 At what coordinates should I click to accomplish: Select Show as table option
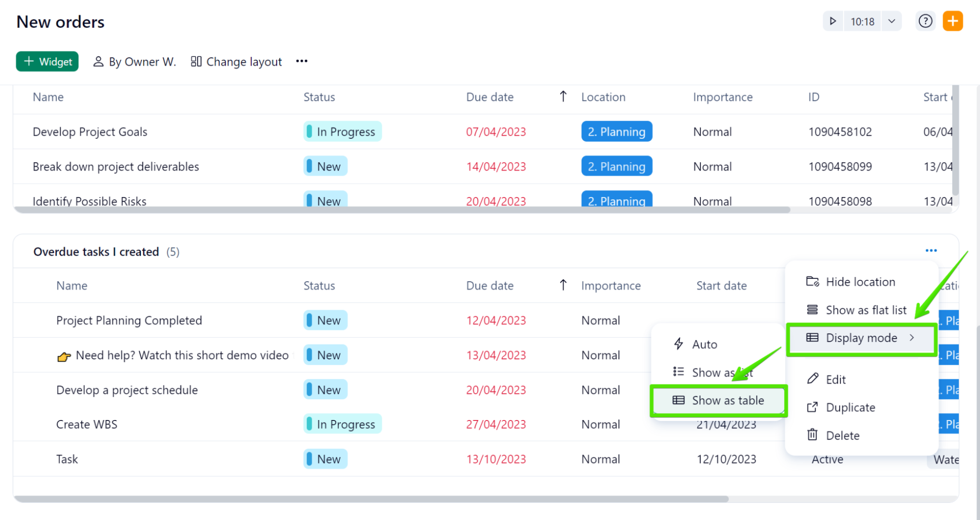coord(718,400)
